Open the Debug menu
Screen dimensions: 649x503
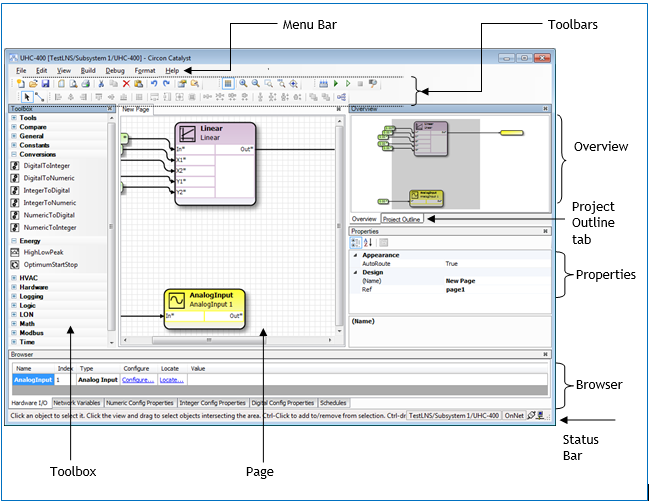tap(115, 71)
